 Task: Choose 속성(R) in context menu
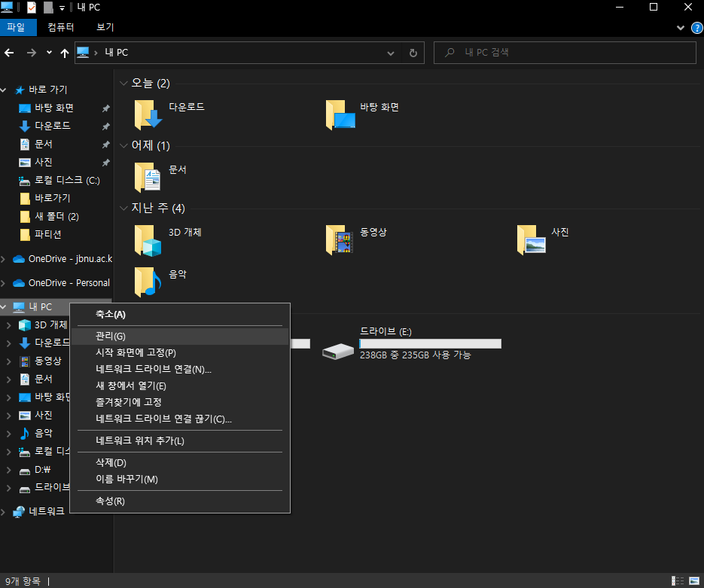click(180, 501)
